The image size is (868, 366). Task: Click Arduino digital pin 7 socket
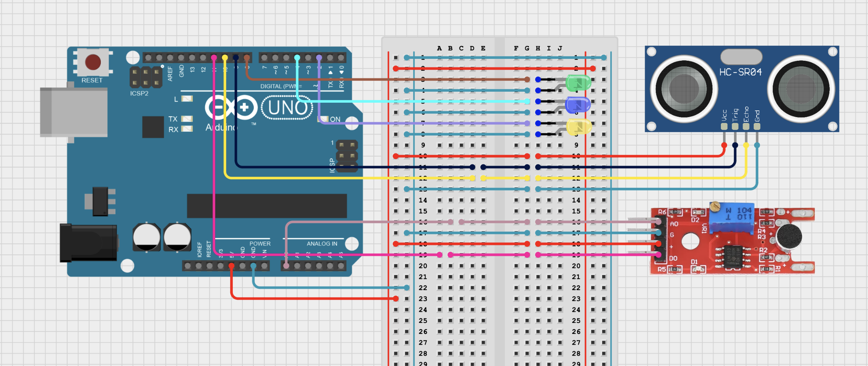pyautogui.click(x=264, y=57)
